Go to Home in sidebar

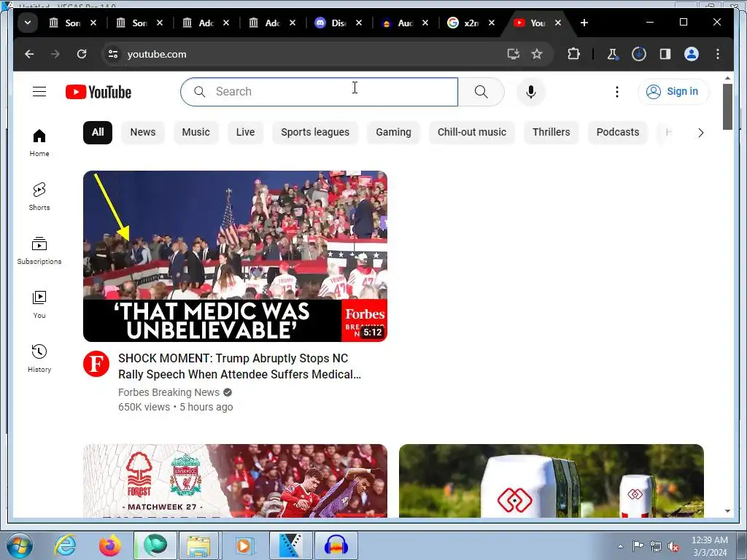click(x=39, y=142)
